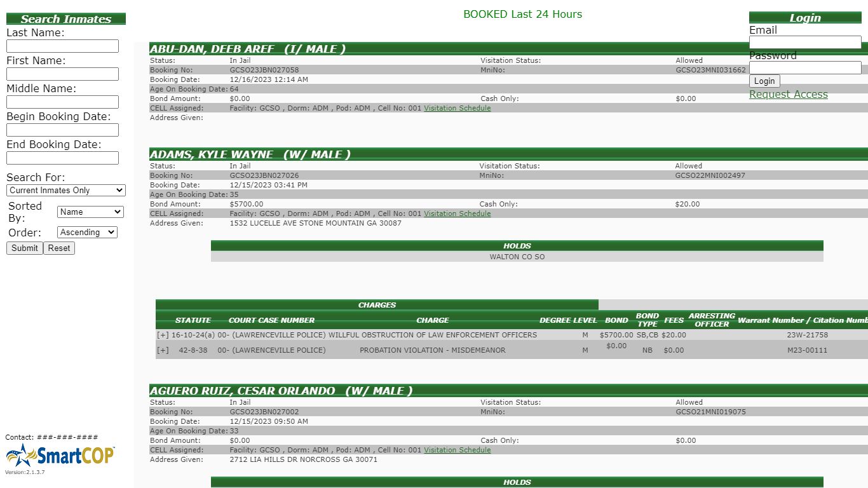Focus the Email login field
The width and height of the screenshot is (868, 488).
(805, 42)
